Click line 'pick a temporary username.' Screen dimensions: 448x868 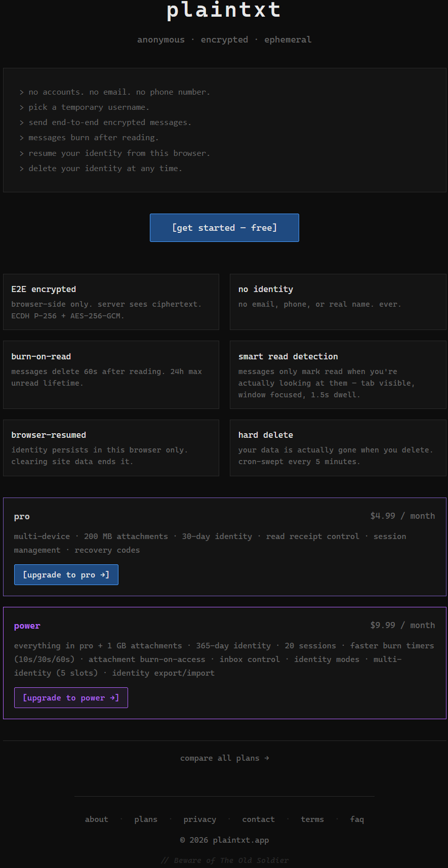coord(89,107)
